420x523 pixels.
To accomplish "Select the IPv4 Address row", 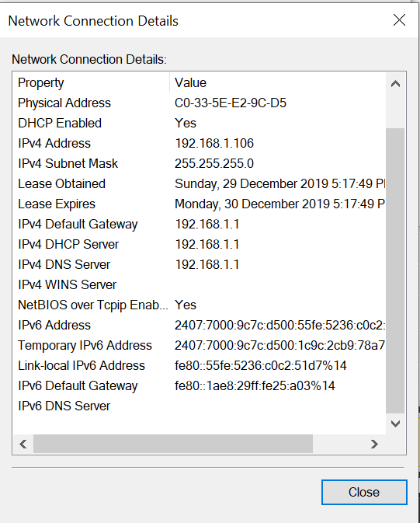I will click(x=200, y=144).
